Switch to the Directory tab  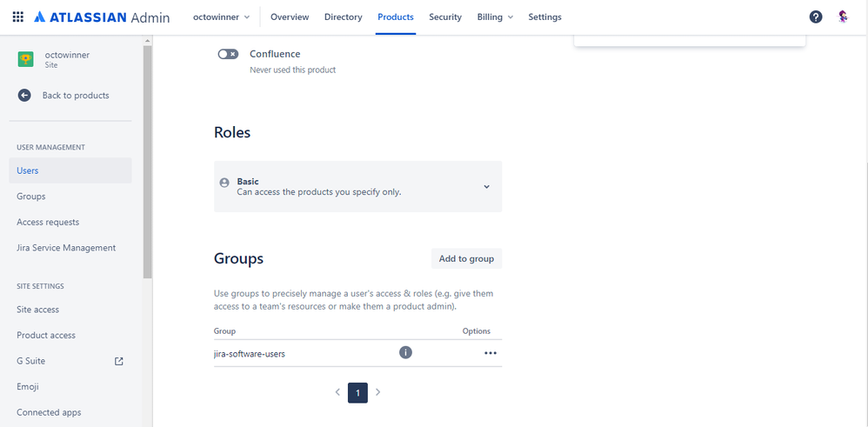click(x=344, y=17)
